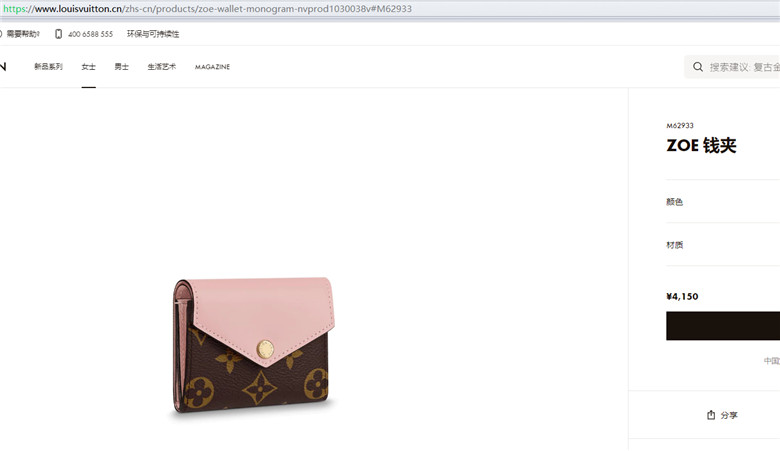The height and width of the screenshot is (451, 780).
Task: Click the ¥4,150 price text
Action: click(682, 296)
